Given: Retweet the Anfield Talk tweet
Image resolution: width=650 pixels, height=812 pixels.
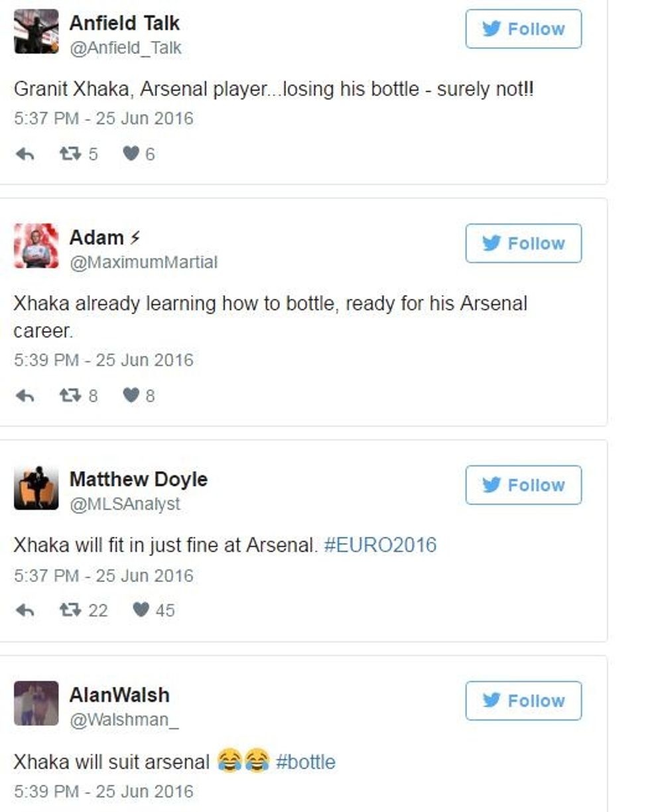Looking at the screenshot, I should pyautogui.click(x=68, y=154).
